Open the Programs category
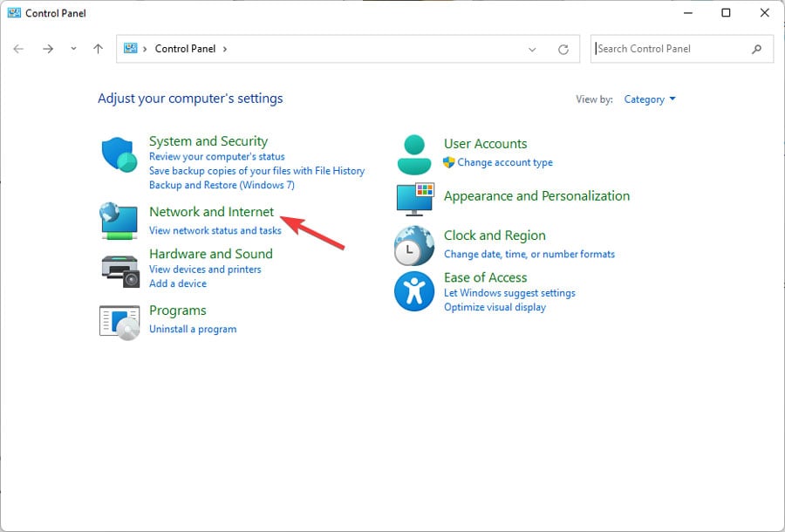 [x=178, y=310]
